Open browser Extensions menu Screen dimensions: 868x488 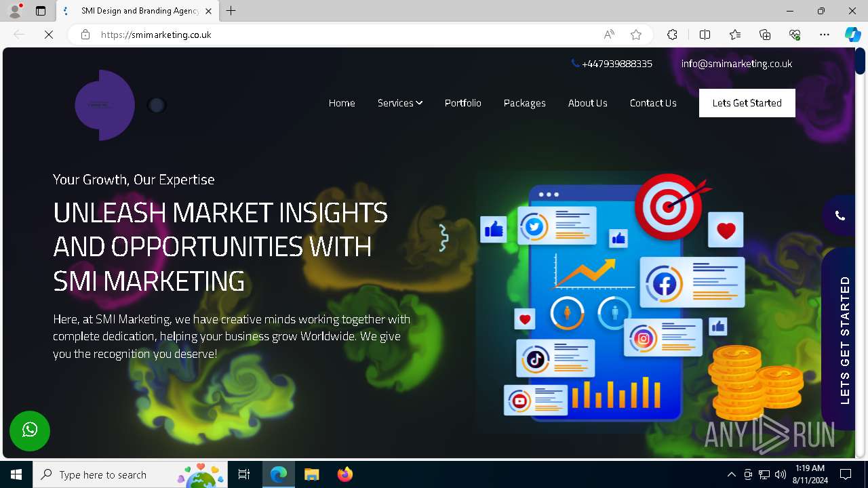[x=672, y=35]
